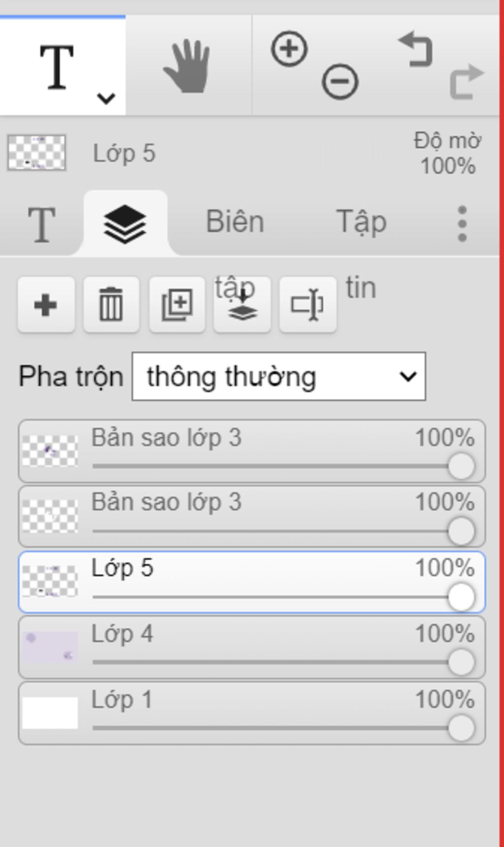The width and height of the screenshot is (504, 847).
Task: Merge layer down using stack arrow icon
Action: [x=242, y=305]
